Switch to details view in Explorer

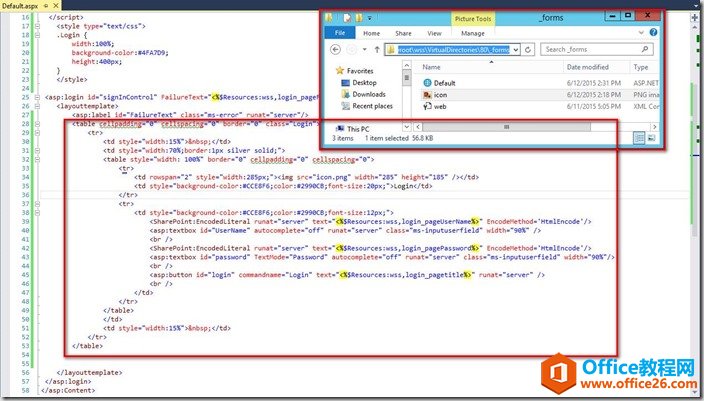pyautogui.click(x=639, y=138)
